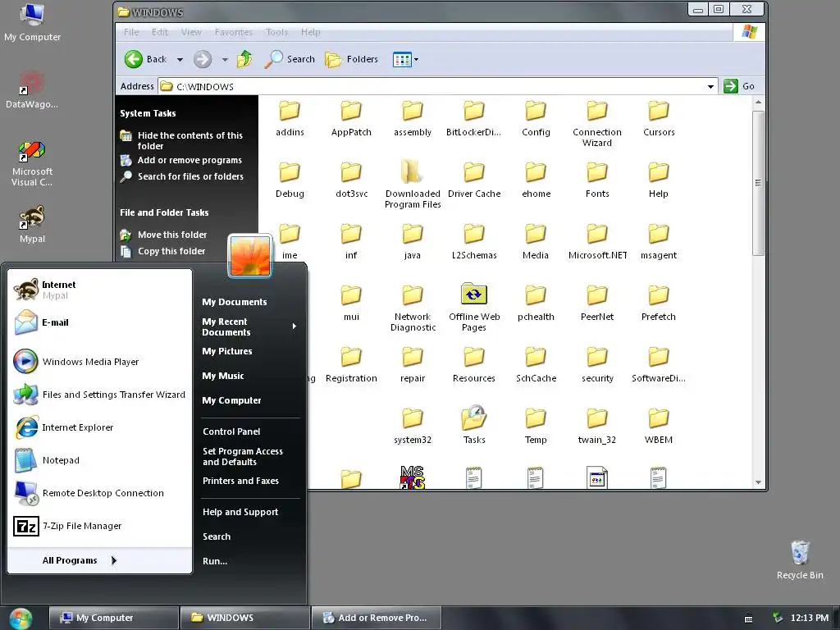
Task: Open the Address bar dropdown arrow
Action: [710, 86]
